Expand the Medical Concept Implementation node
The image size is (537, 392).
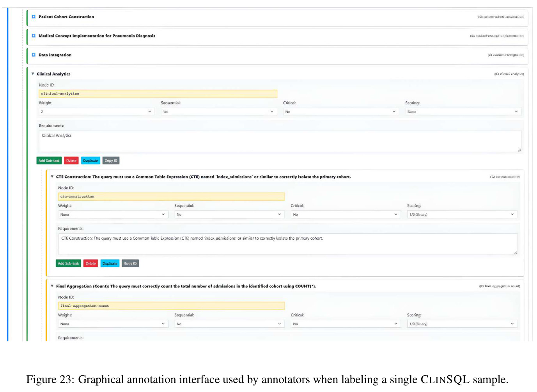click(x=34, y=36)
